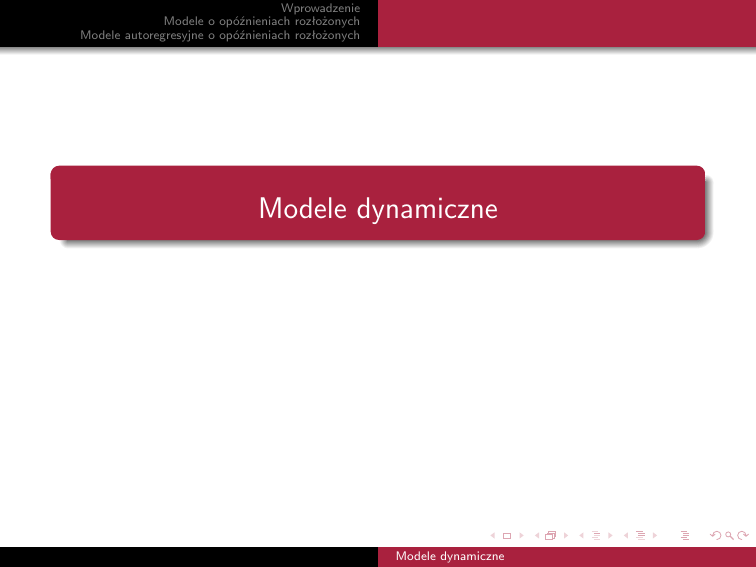Screen dimensions: 756x567
Task: Click the previous frame arrow
Action: pos(537,537)
